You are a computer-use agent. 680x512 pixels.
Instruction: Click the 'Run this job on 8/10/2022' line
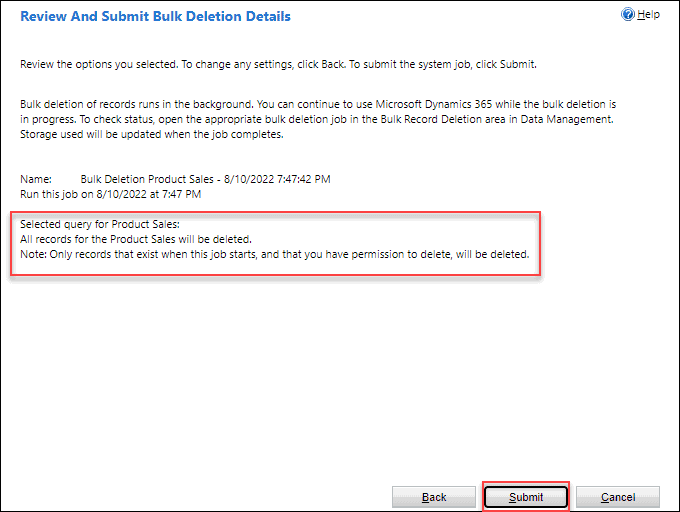pyautogui.click(x=111, y=194)
